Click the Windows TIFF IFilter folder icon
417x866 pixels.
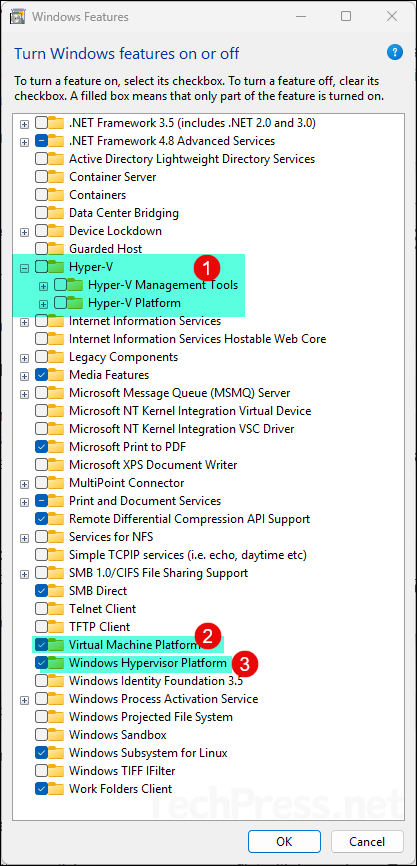pos(56,771)
